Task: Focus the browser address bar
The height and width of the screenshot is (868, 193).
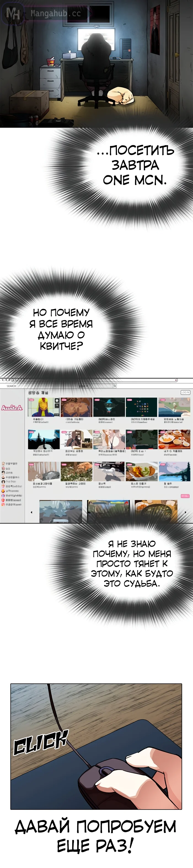Action: click(95, 380)
